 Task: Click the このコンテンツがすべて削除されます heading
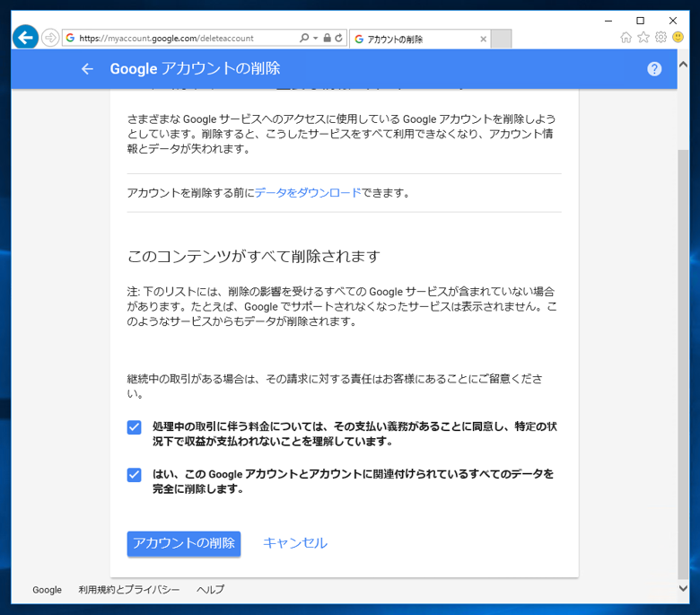[254, 257]
